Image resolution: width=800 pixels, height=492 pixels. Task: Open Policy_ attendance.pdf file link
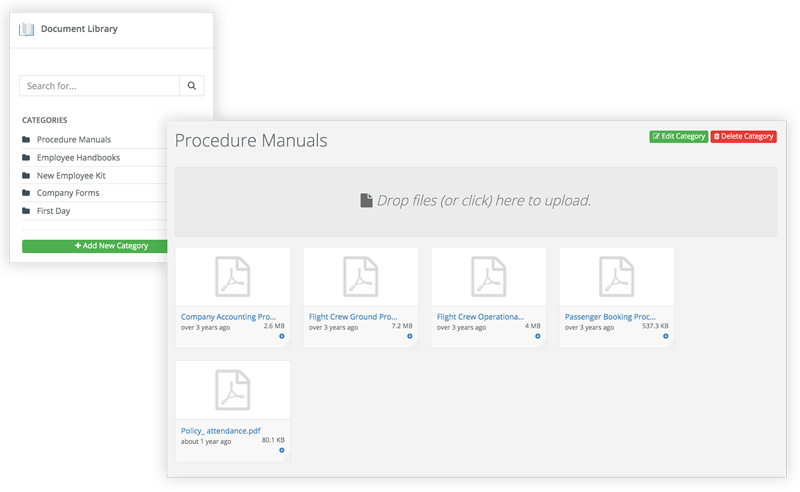coord(220,431)
